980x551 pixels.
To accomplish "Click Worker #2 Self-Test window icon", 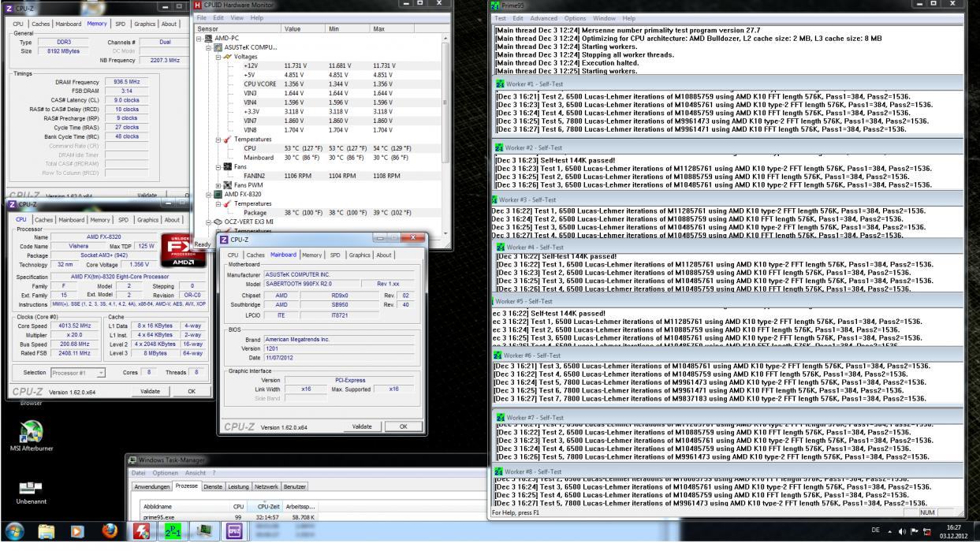I will tap(499, 147).
